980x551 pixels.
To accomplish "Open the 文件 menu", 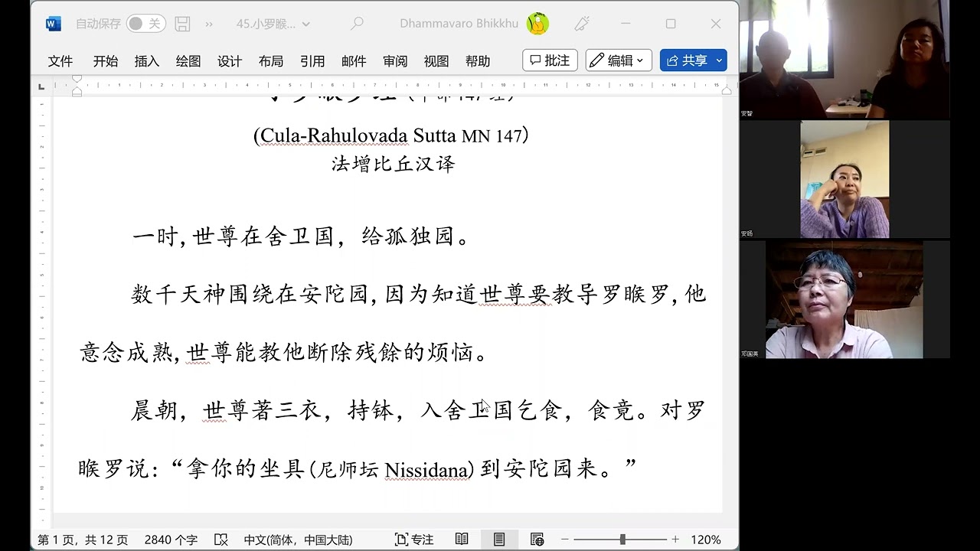I will [60, 61].
